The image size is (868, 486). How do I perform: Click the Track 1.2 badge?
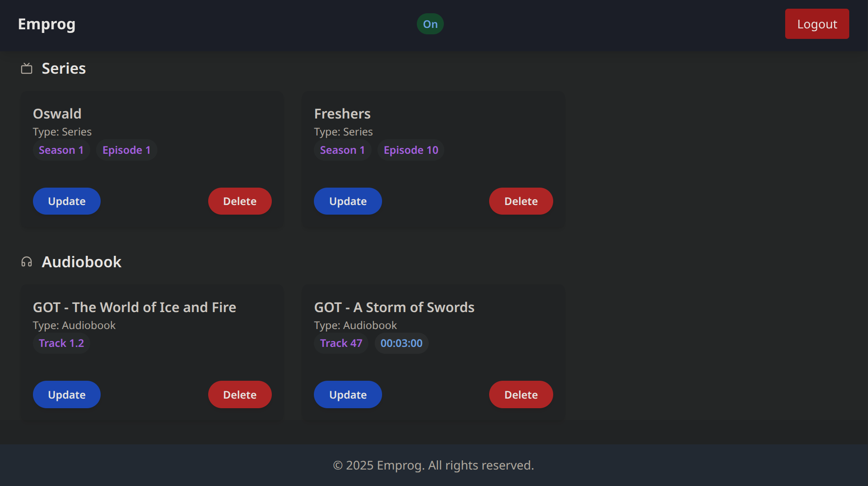point(61,343)
